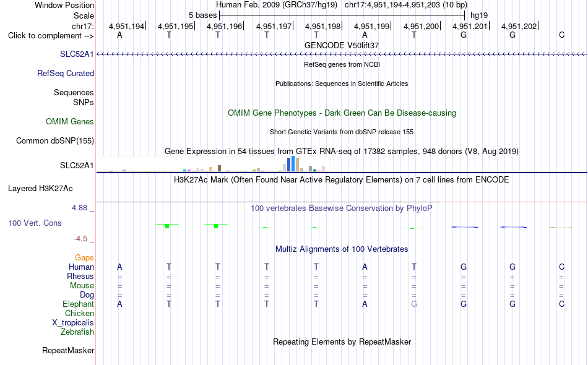This screenshot has width=588, height=365.
Task: Open the Common dbSNP(155) track label
Action: point(55,140)
